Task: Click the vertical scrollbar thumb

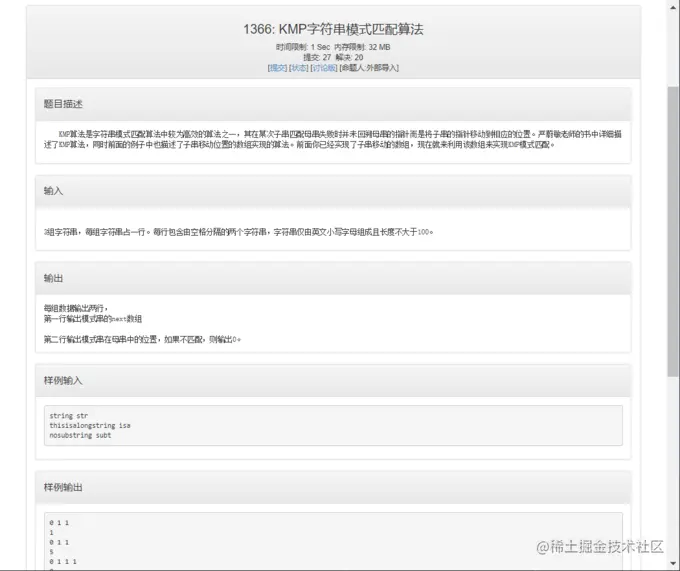Action: (x=673, y=231)
